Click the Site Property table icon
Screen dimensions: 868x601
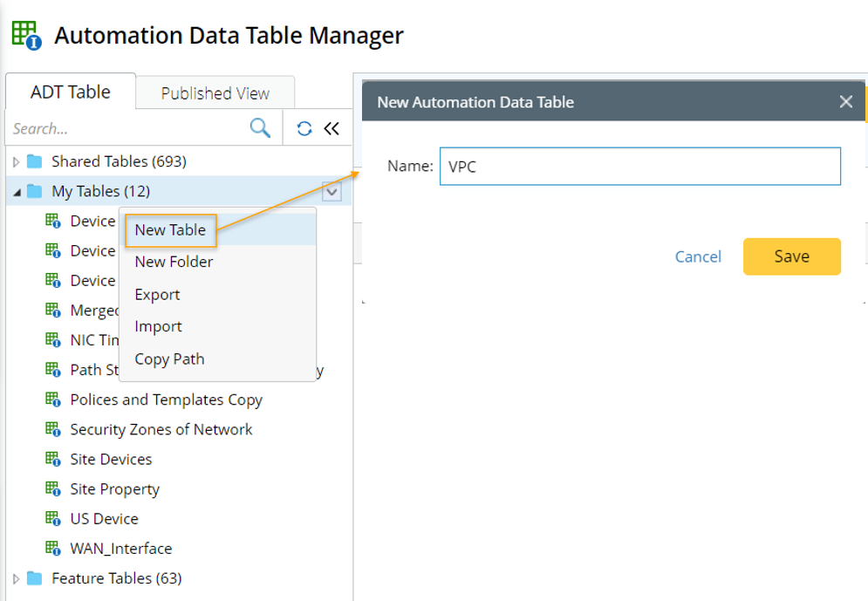coord(52,489)
